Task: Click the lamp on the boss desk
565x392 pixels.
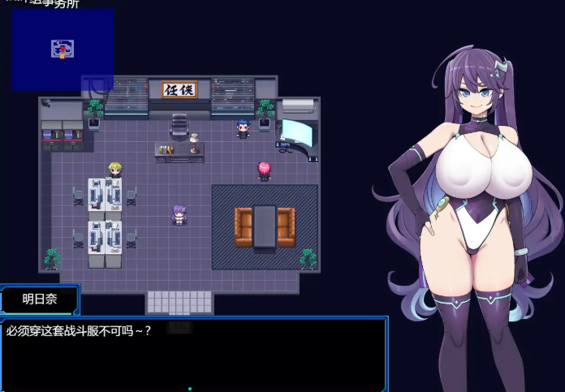Action: (194, 144)
